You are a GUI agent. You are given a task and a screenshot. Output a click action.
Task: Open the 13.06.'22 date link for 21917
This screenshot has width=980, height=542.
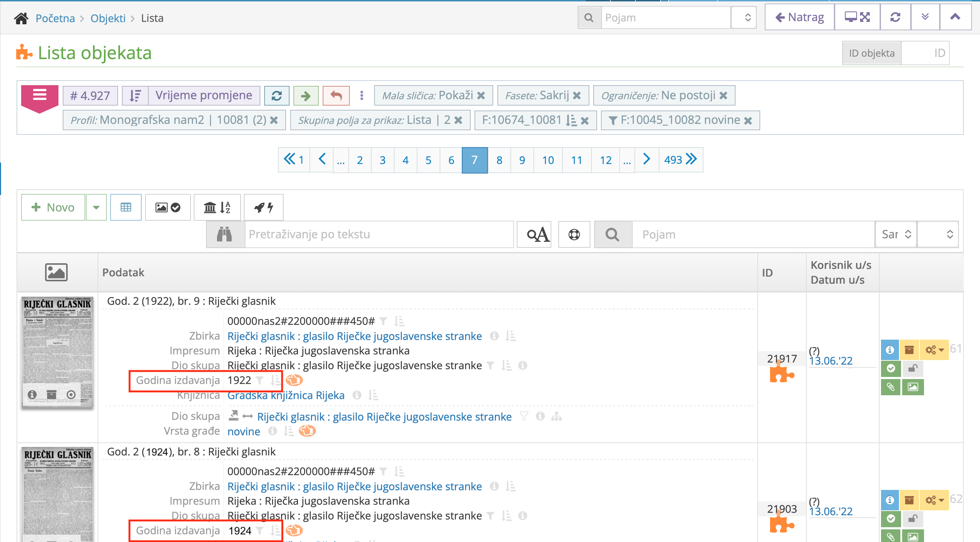[x=831, y=361]
